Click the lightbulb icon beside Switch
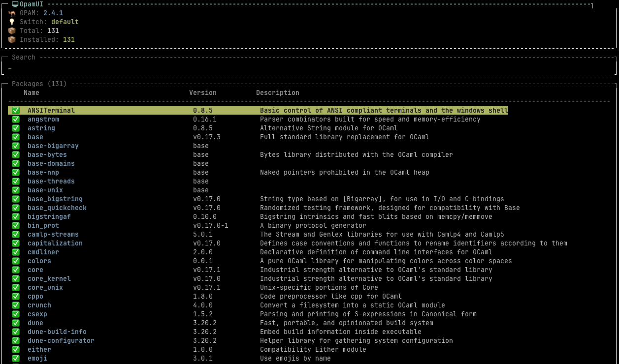 11,22
